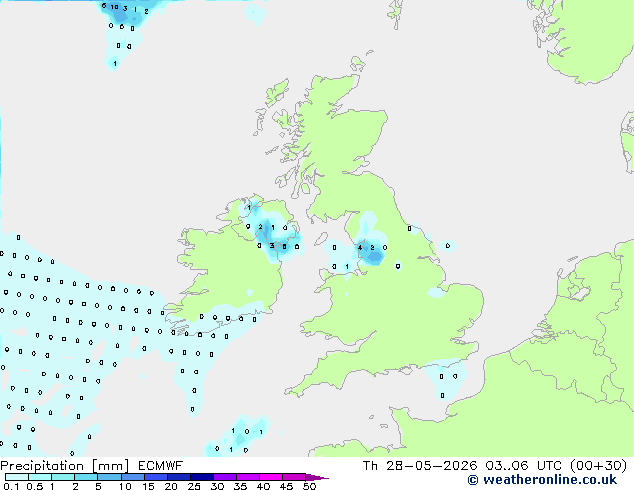Click the 'Precipitation' title text
The width and height of the screenshot is (634, 490).
(x=42, y=466)
